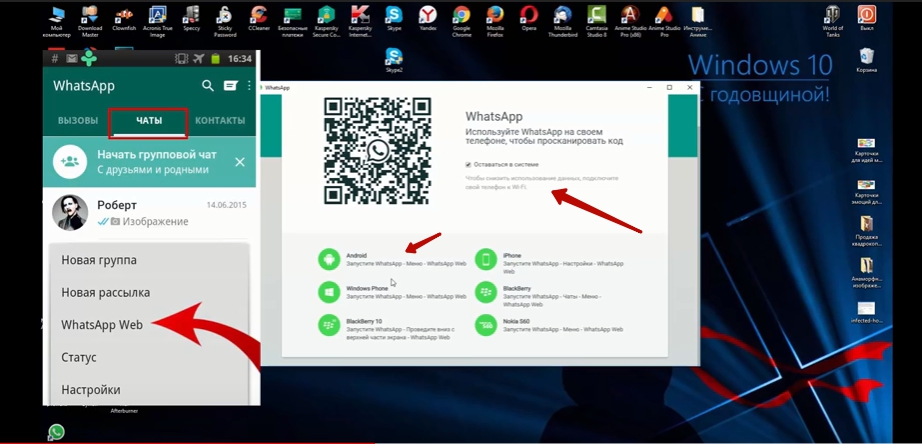
Task: Switch to the ЧАТЫ tab
Action: (149, 121)
